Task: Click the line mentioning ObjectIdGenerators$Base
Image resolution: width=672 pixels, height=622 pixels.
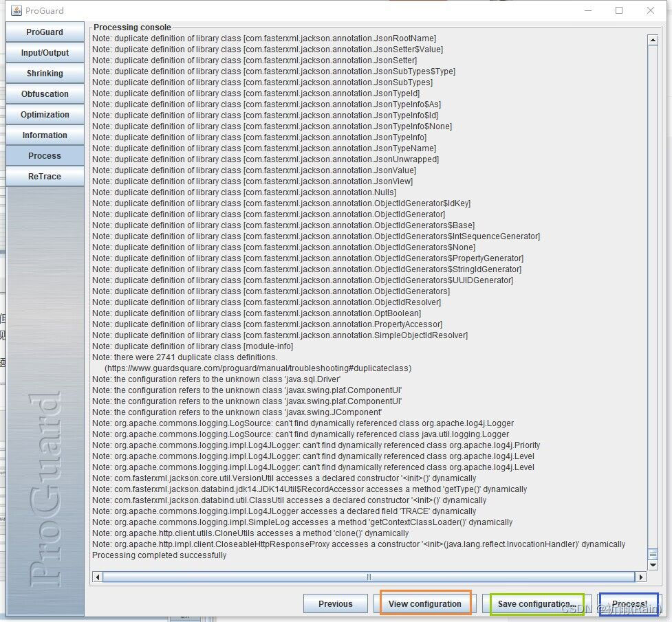Action: (283, 225)
